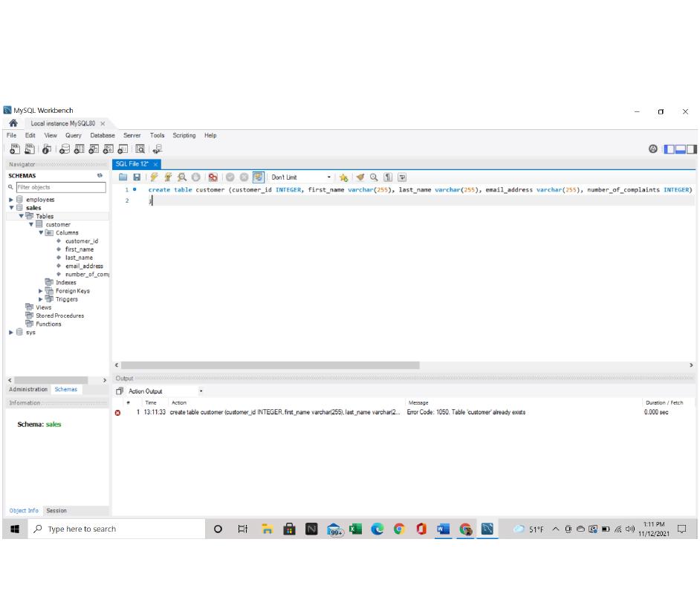
Task: Toggle word wrap icon in editor
Action: click(402, 177)
